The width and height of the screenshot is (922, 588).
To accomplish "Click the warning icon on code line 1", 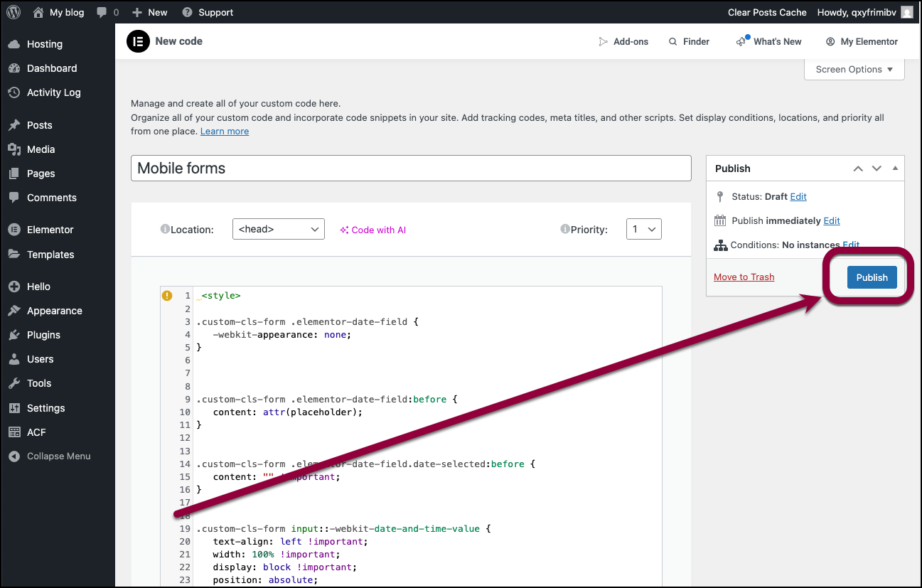I will 167,296.
